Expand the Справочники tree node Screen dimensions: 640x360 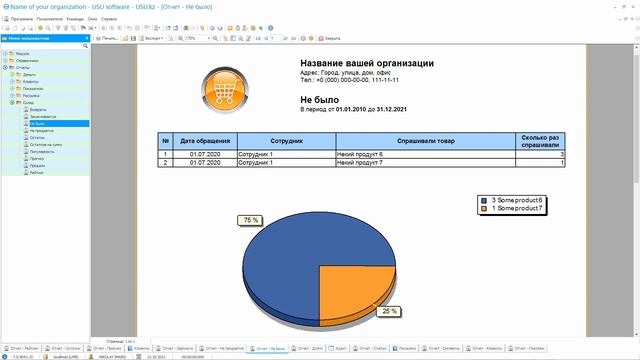5,60
